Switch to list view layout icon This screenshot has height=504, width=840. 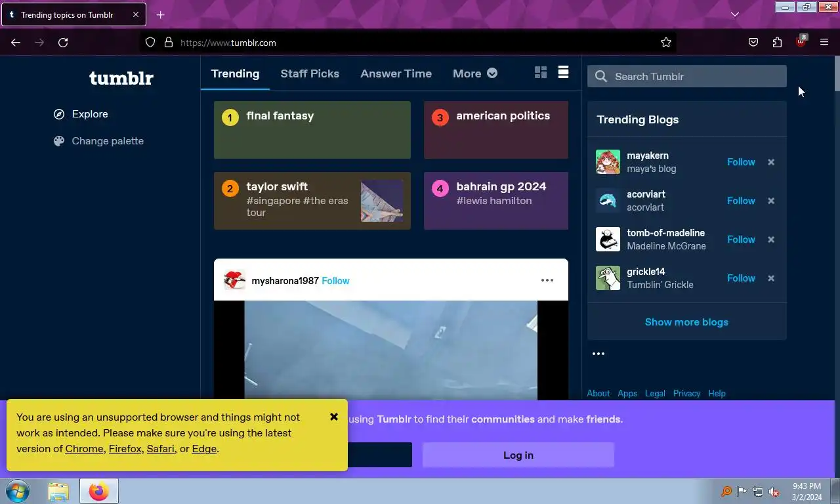[x=563, y=72]
